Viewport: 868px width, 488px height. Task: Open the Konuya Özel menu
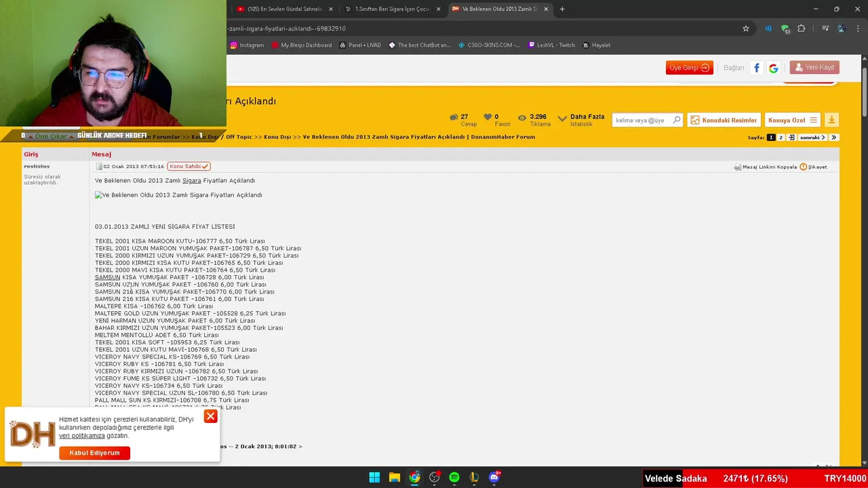pyautogui.click(x=792, y=120)
